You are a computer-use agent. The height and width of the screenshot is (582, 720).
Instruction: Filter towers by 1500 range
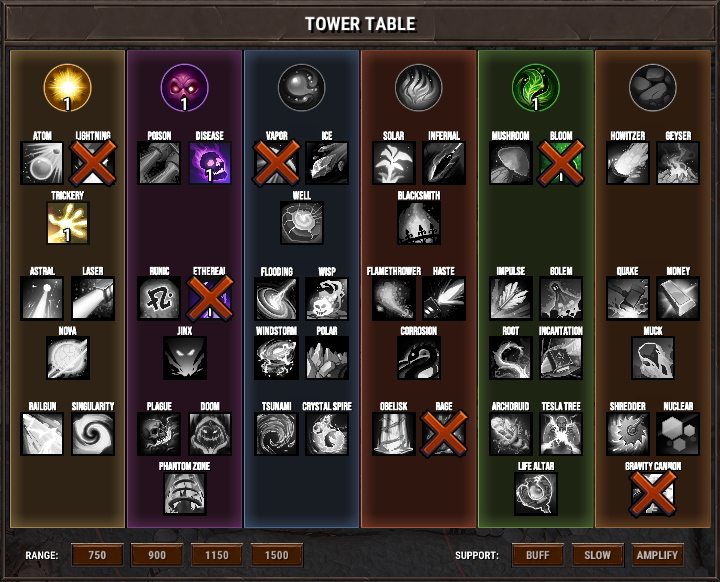click(277, 555)
